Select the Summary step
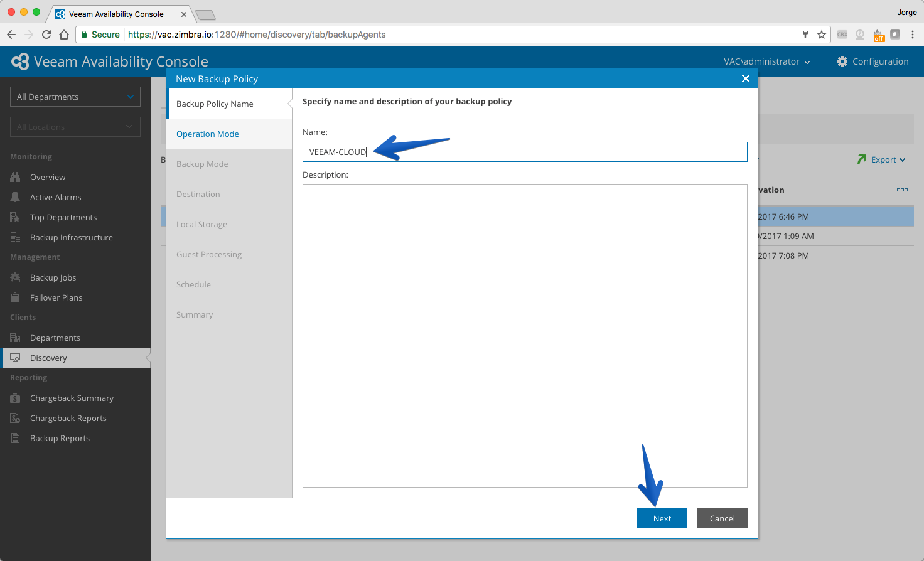924x561 pixels. (229, 314)
